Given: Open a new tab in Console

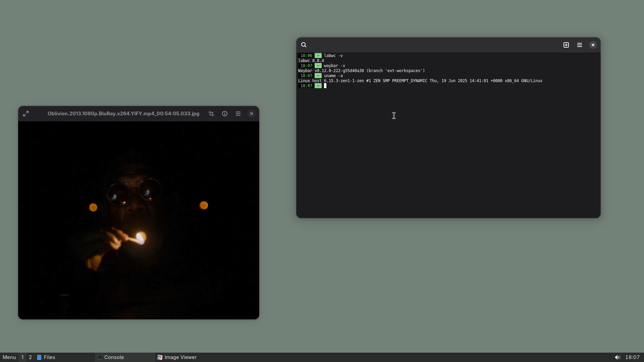Looking at the screenshot, I should point(566,45).
